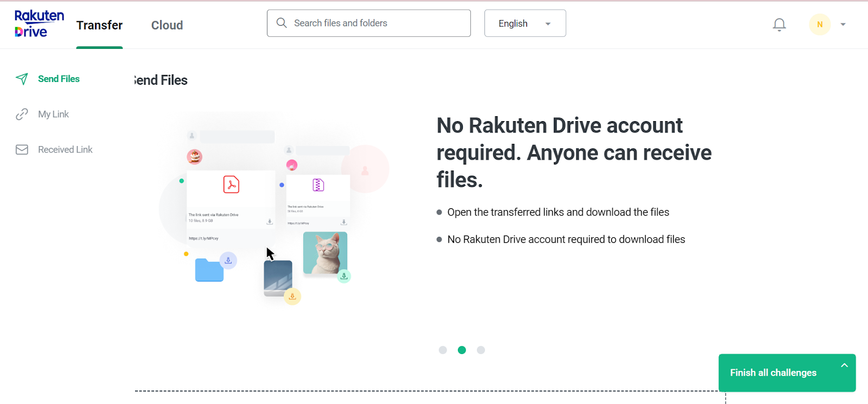Click the Rakuten Drive logo
The width and height of the screenshot is (868, 404).
point(39,24)
